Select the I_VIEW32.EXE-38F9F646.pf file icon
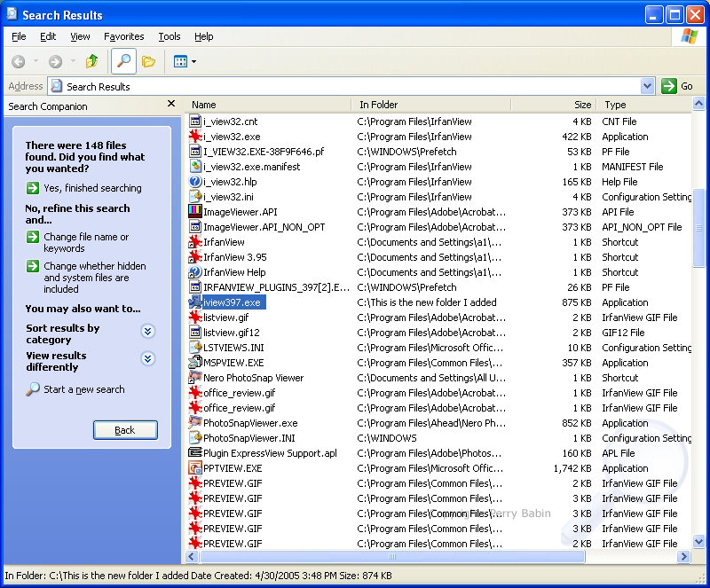Viewport: 710px width, 588px height. click(195, 151)
